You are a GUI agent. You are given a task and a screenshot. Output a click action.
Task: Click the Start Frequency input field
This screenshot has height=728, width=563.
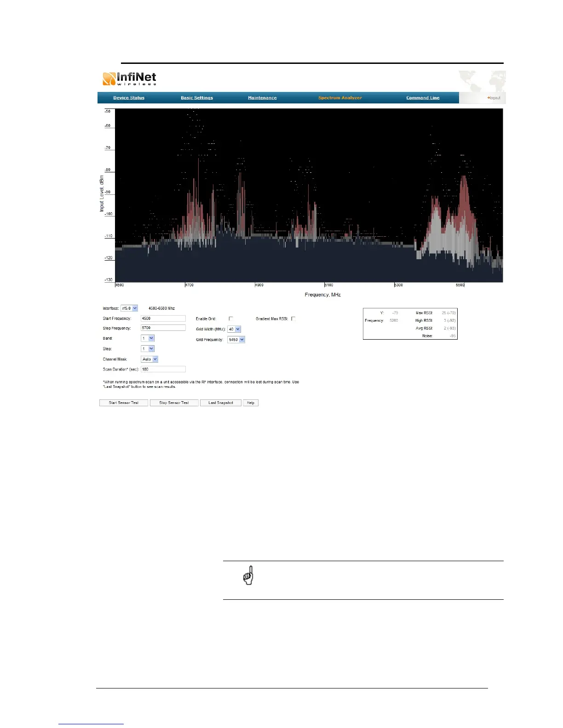tap(163, 318)
